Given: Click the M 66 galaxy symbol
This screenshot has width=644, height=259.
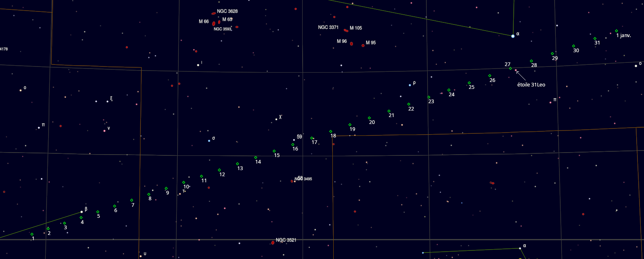Looking at the screenshot, I should point(214,24).
